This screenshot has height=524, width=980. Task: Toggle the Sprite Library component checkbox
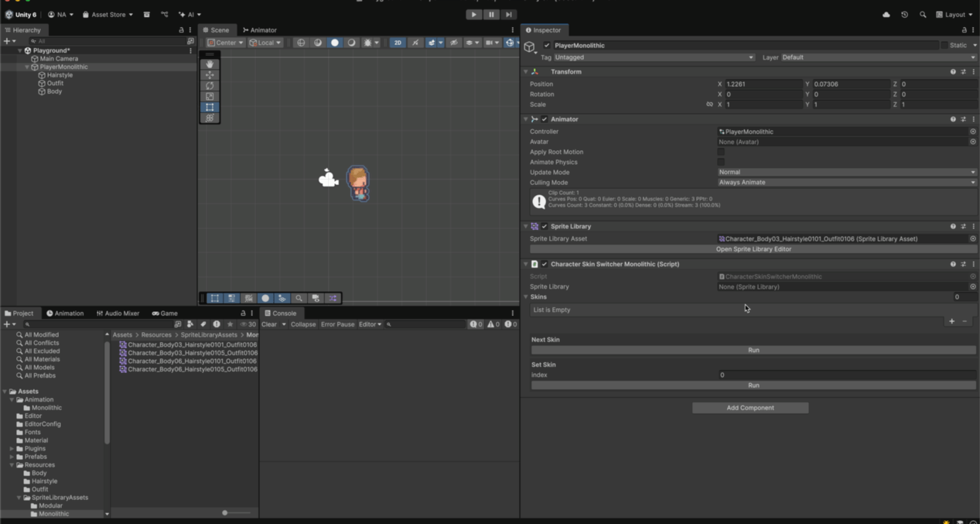click(545, 227)
